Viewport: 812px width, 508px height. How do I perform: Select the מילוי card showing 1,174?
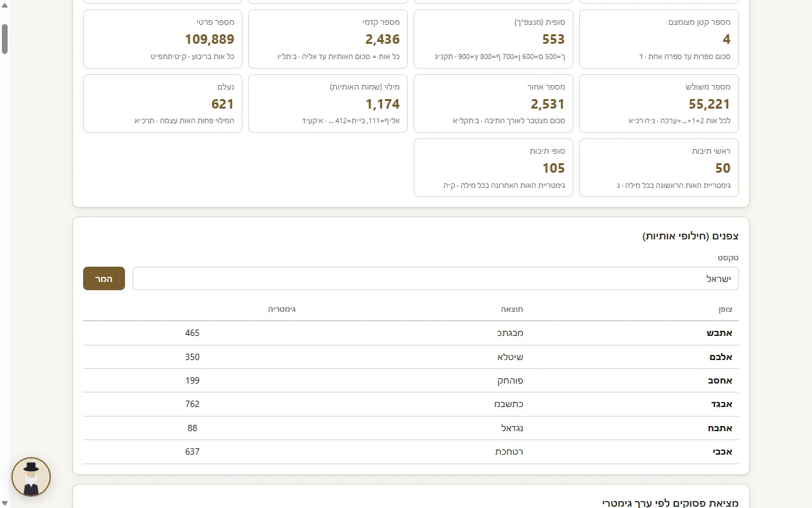(328, 104)
